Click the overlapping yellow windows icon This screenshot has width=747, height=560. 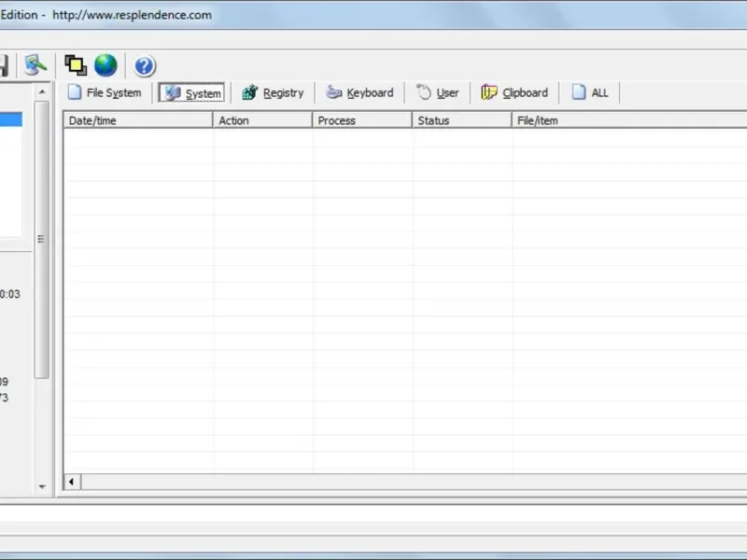[76, 65]
